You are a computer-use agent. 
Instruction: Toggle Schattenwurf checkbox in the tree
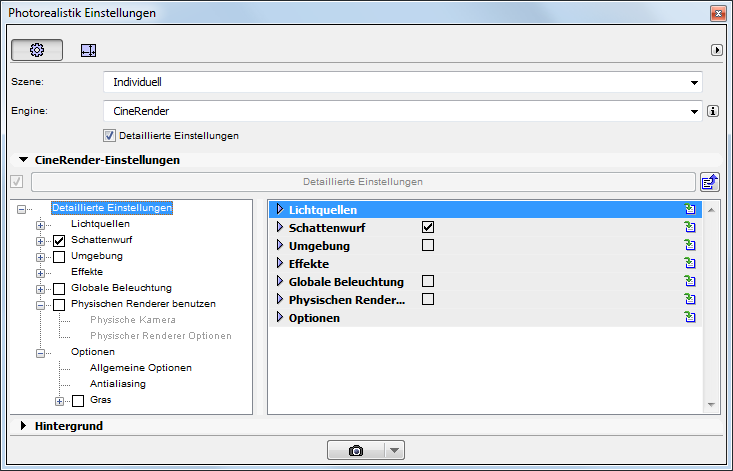[x=59, y=241]
